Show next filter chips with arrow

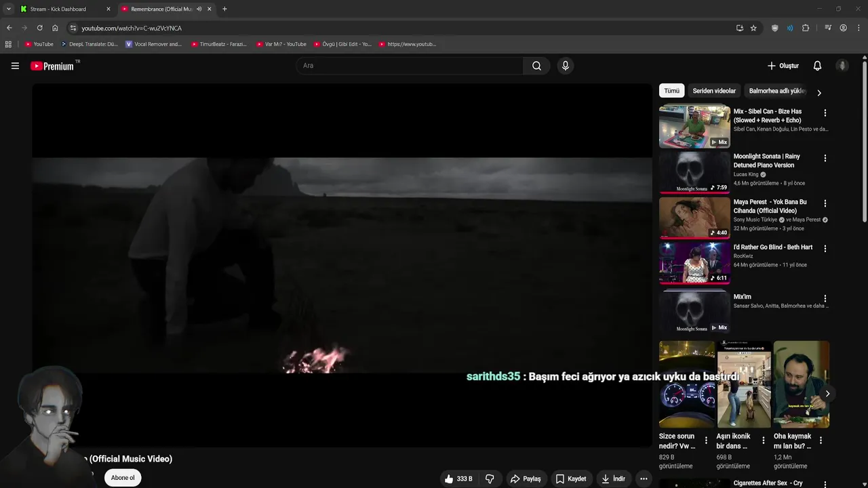(x=818, y=92)
